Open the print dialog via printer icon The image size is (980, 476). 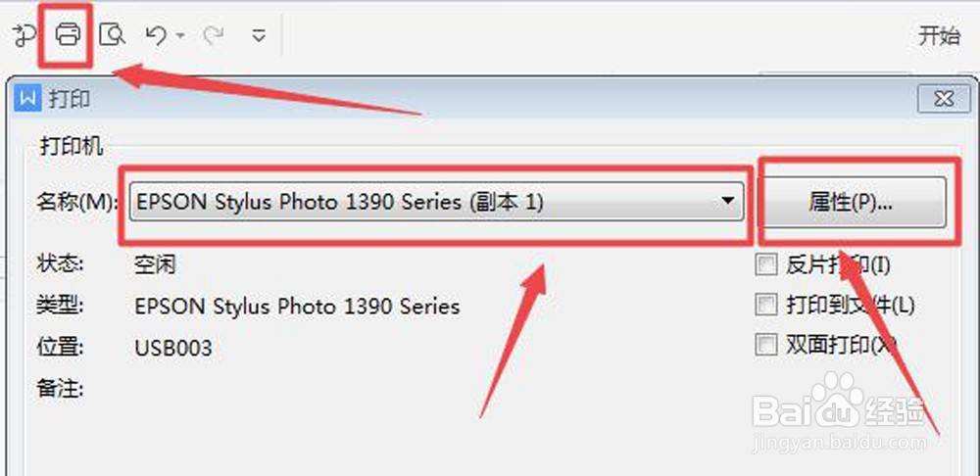click(x=68, y=34)
